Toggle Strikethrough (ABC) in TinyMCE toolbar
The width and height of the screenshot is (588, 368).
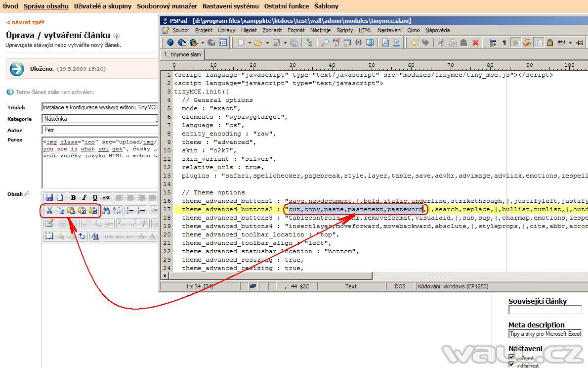[106, 197]
